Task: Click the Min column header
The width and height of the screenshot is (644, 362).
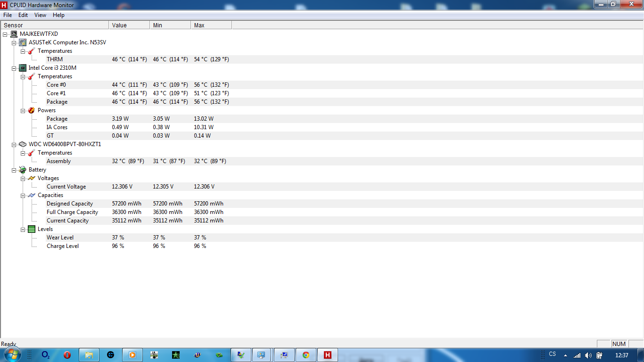Action: pos(170,25)
